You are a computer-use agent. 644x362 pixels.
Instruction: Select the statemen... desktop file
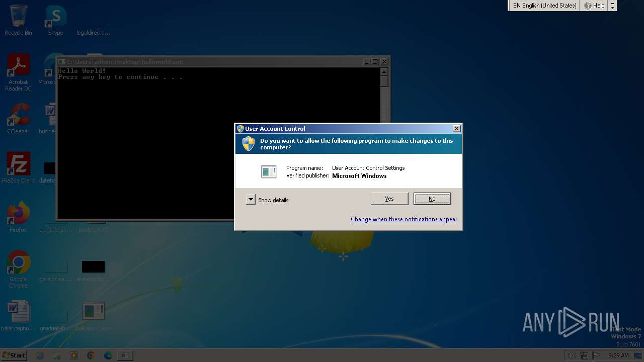94,271
